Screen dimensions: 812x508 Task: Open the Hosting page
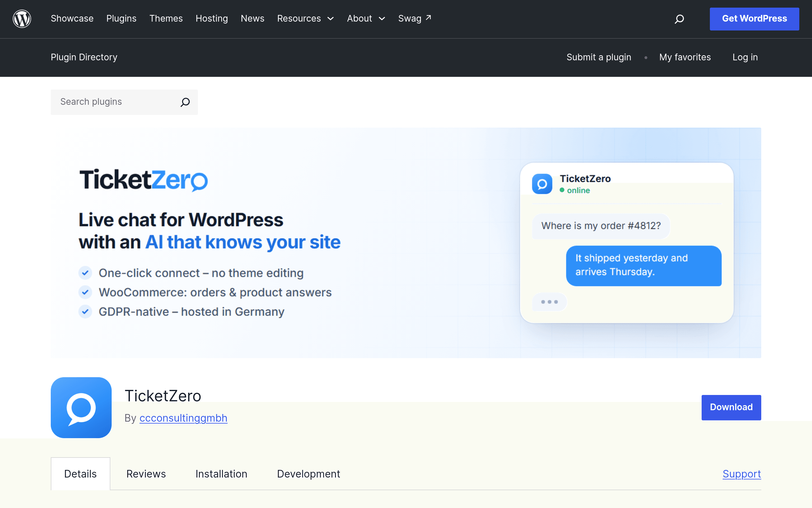pyautogui.click(x=211, y=18)
